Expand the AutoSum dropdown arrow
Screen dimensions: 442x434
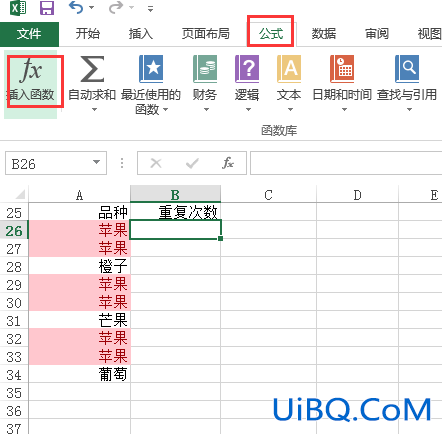point(95,109)
